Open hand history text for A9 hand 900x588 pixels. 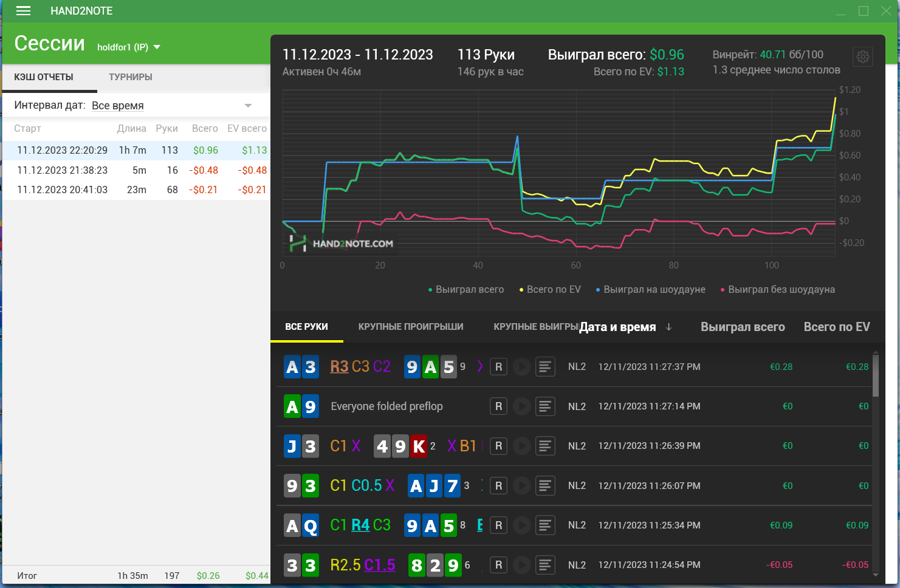(545, 406)
